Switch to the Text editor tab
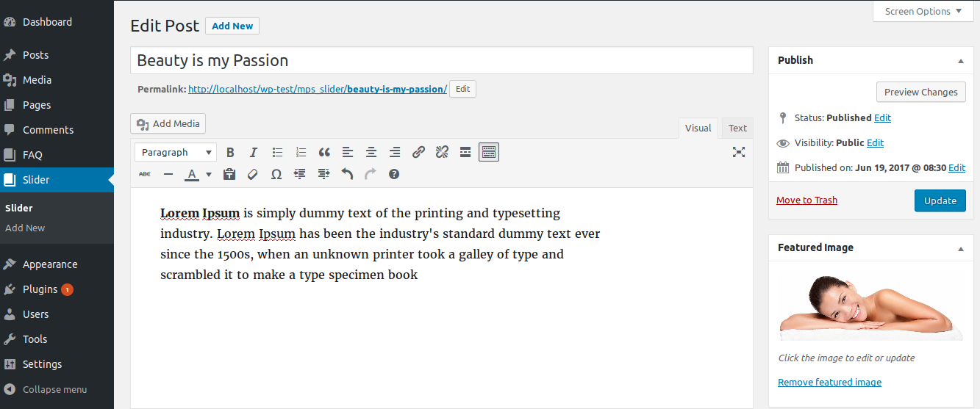 pos(737,128)
